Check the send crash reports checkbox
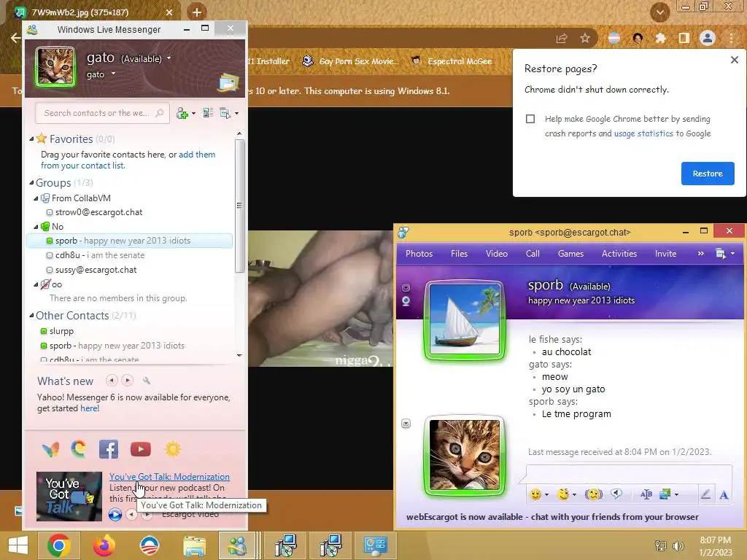Screen dimensions: 747x560 (x=530, y=119)
